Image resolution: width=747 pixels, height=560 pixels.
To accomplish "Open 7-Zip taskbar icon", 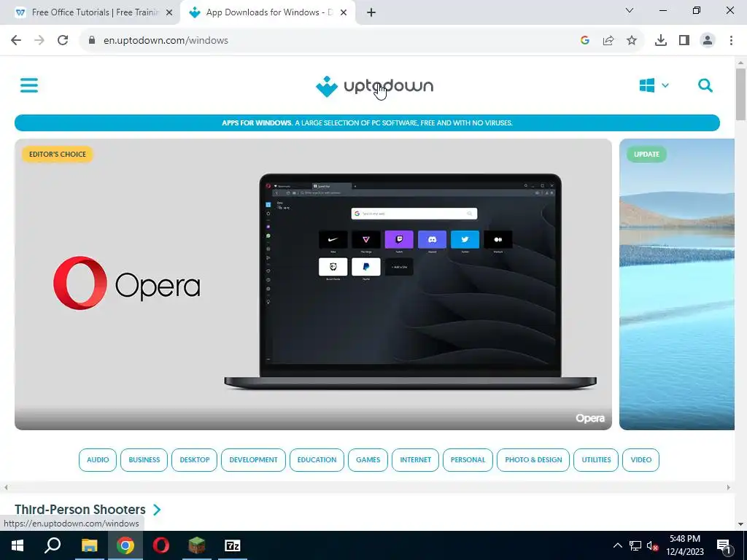I will tap(233, 545).
